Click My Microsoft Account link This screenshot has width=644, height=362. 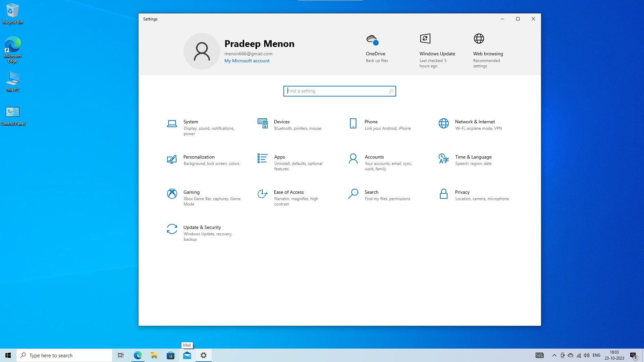click(x=247, y=61)
